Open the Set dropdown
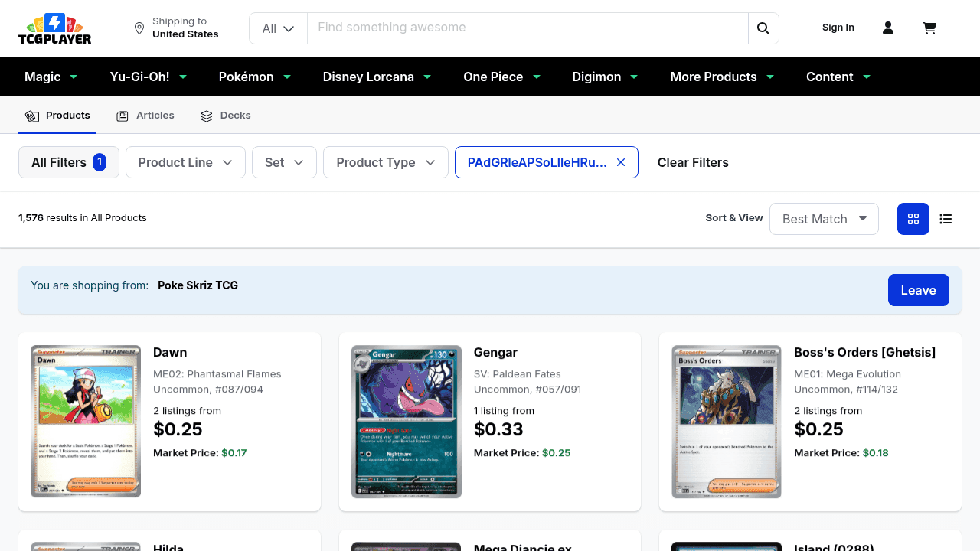This screenshot has height=551, width=980. 284,162
